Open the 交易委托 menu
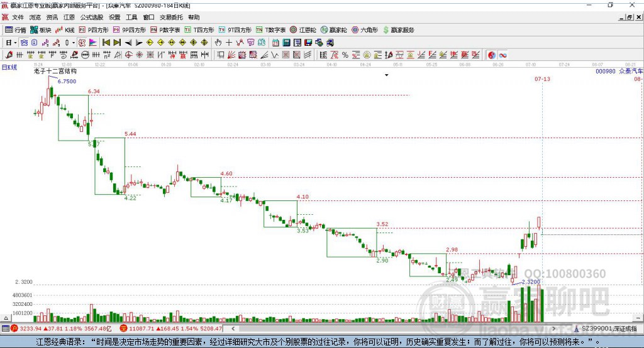Viewport: 644px width, 348px height. 171,17
